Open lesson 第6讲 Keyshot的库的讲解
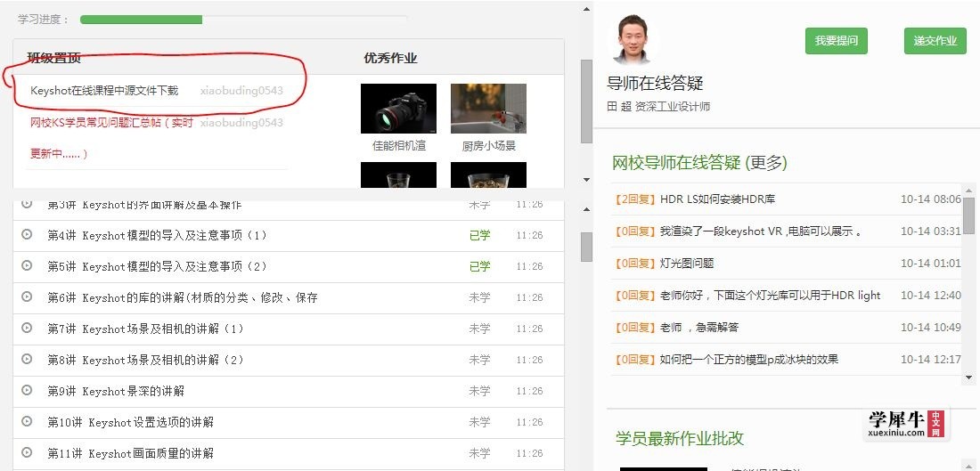The height and width of the screenshot is (471, 980). (183, 298)
